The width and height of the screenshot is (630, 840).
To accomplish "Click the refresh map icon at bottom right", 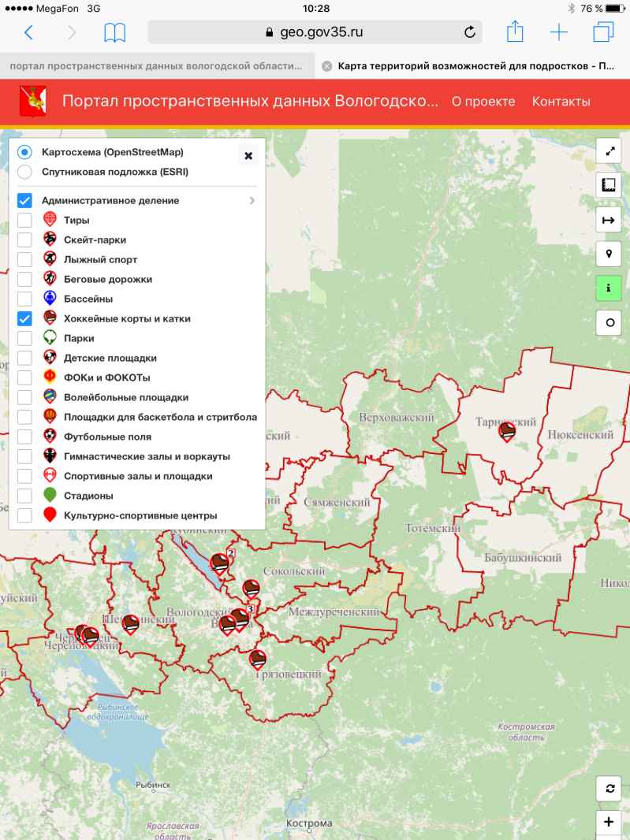I will coord(609,789).
